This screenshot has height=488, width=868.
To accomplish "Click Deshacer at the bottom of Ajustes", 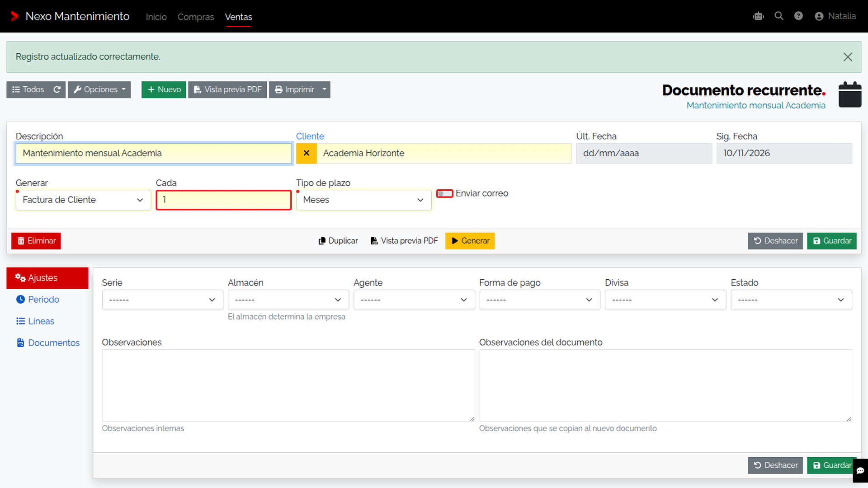I will point(775,465).
